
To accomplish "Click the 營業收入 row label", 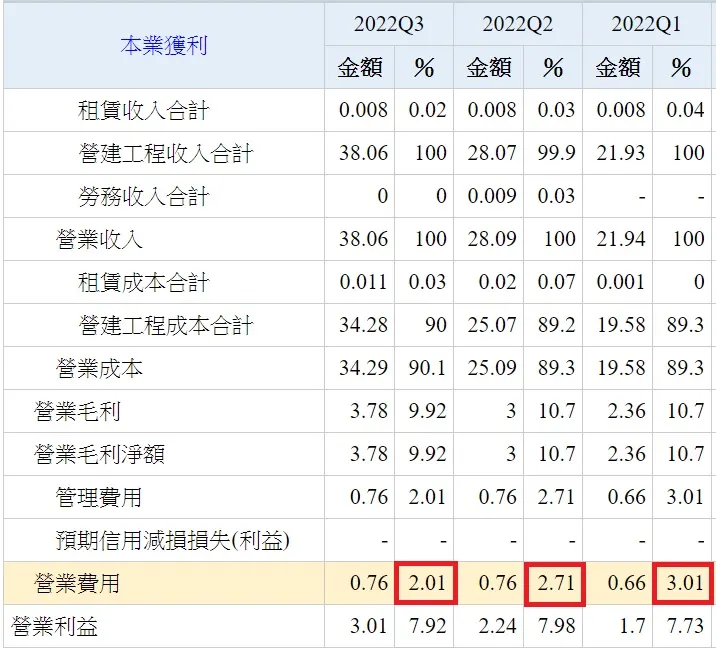I will point(99,239).
